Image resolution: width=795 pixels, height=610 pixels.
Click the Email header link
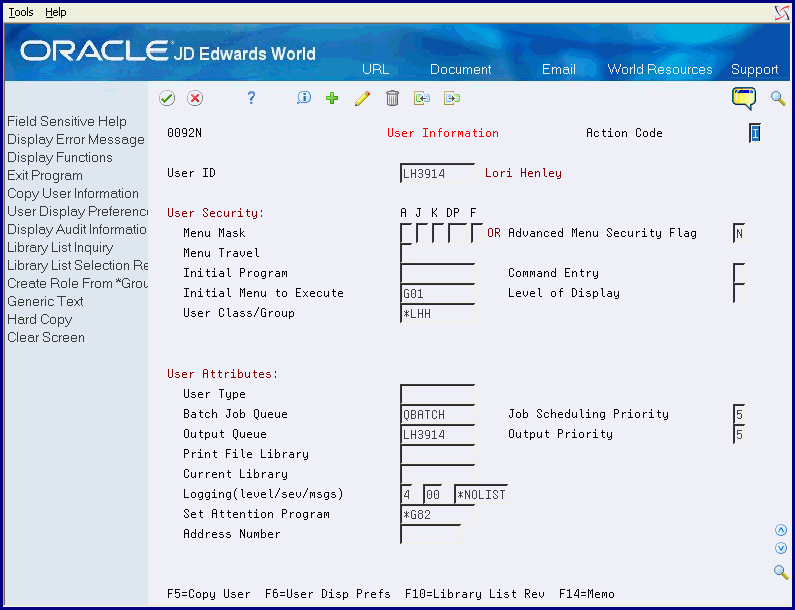(x=559, y=69)
